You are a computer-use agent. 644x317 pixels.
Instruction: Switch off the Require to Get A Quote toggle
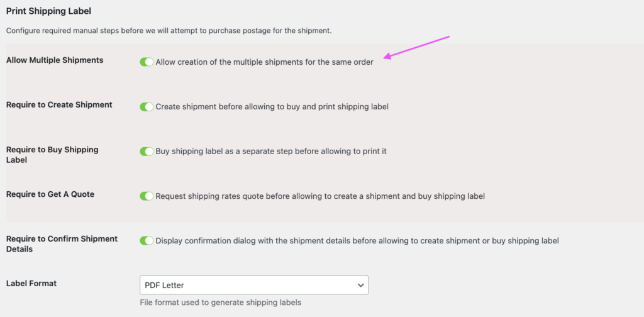point(147,196)
